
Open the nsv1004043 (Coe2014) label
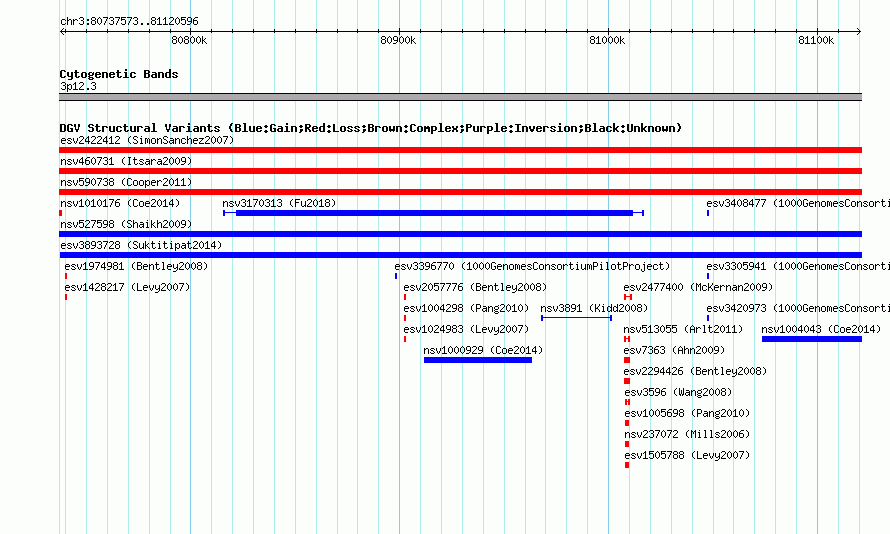click(821, 329)
